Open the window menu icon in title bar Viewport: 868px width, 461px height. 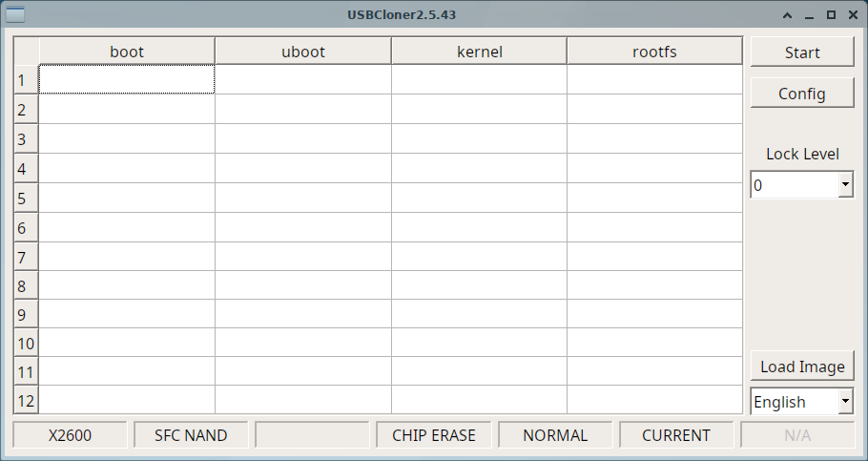tap(15, 14)
